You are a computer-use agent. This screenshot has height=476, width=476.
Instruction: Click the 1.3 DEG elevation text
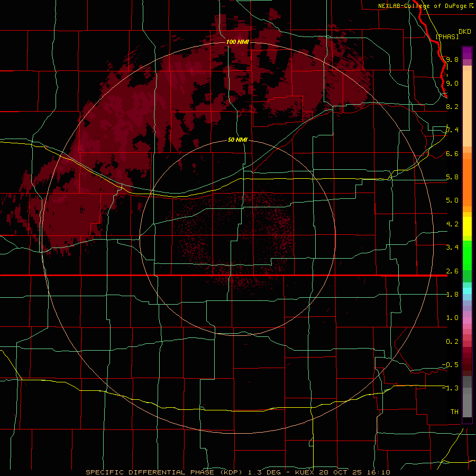265,472
